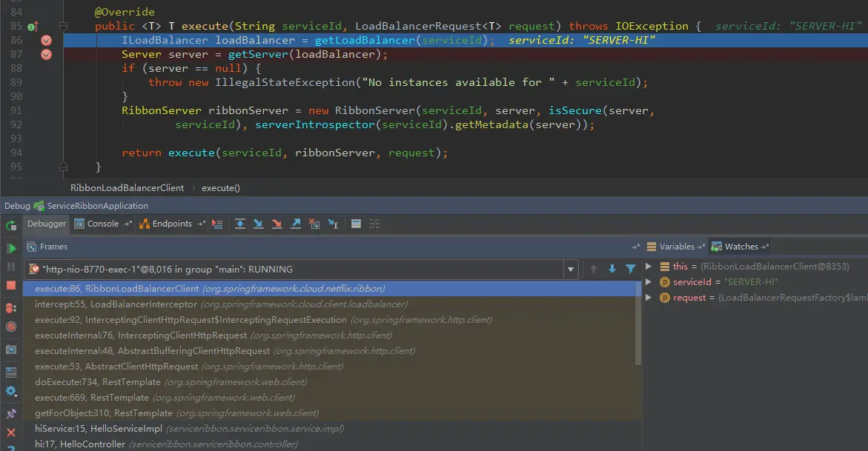Viewport: 868px width, 451px height.
Task: Toggle breakpoint on line 87
Action: 47,54
